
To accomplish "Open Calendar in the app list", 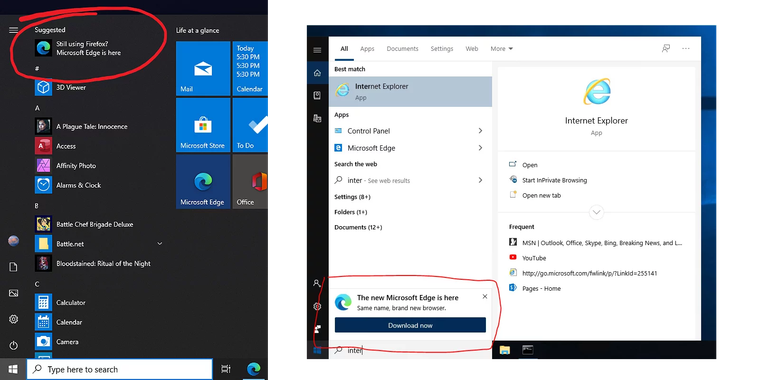I will pyautogui.click(x=59, y=322).
